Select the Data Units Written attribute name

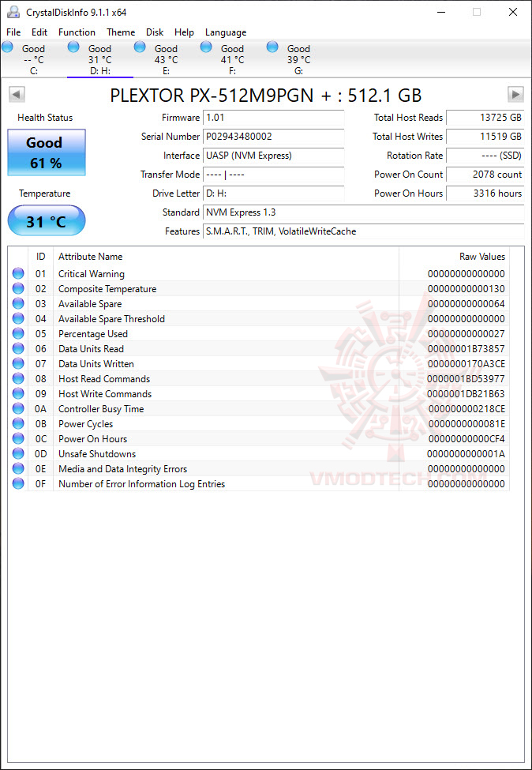[96, 364]
